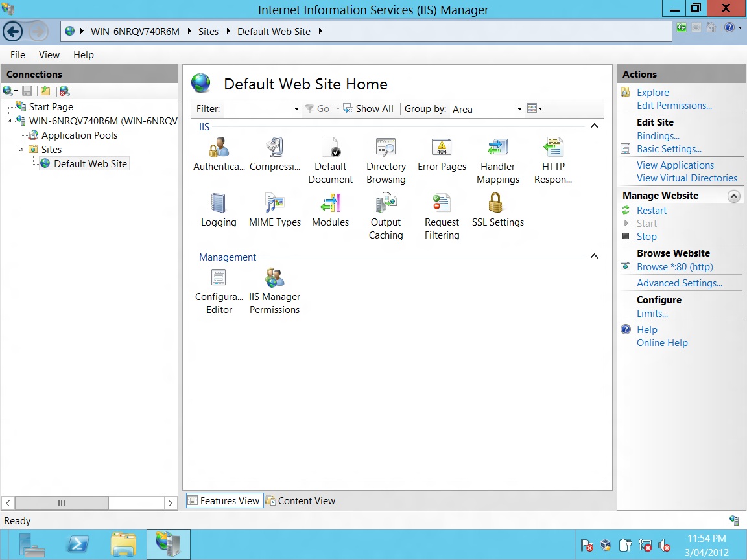The height and width of the screenshot is (560, 747).
Task: Restart the website
Action: (651, 211)
